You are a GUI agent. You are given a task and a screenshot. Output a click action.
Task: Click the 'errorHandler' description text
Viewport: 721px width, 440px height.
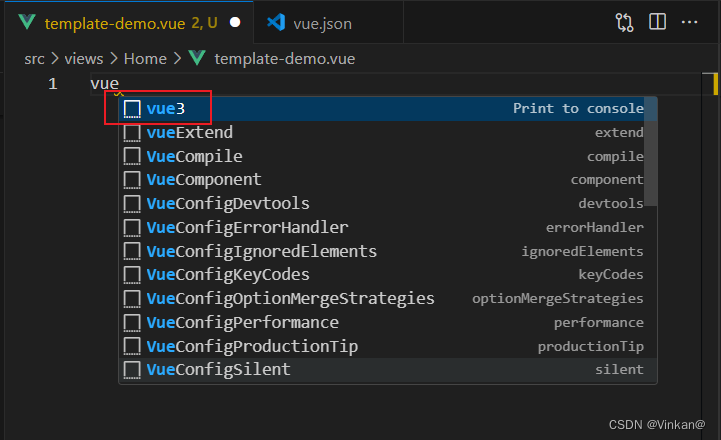(595, 227)
